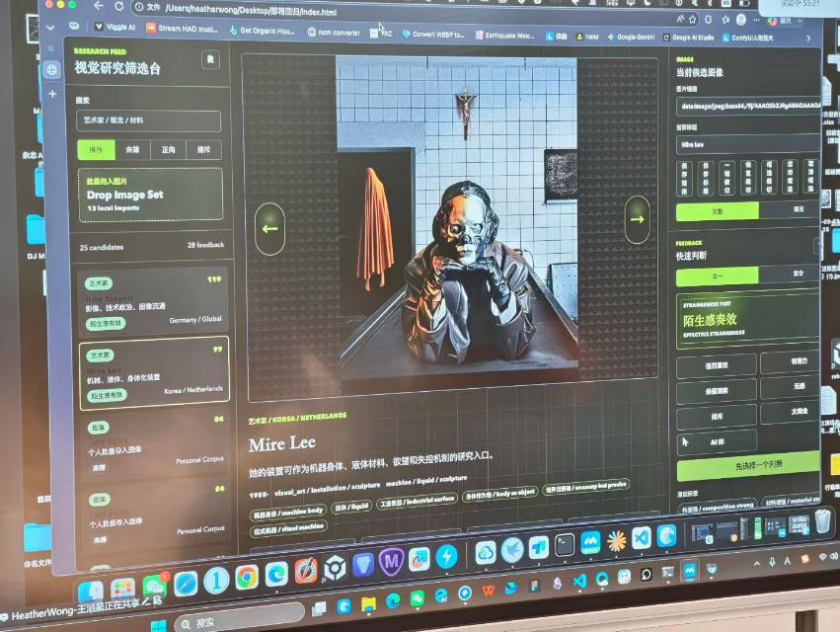Go to the previous image with left arrow
840x632 pixels.
(x=270, y=229)
